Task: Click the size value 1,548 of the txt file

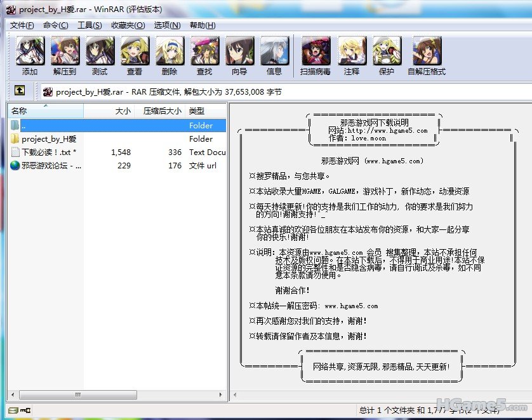Action: 121,152
